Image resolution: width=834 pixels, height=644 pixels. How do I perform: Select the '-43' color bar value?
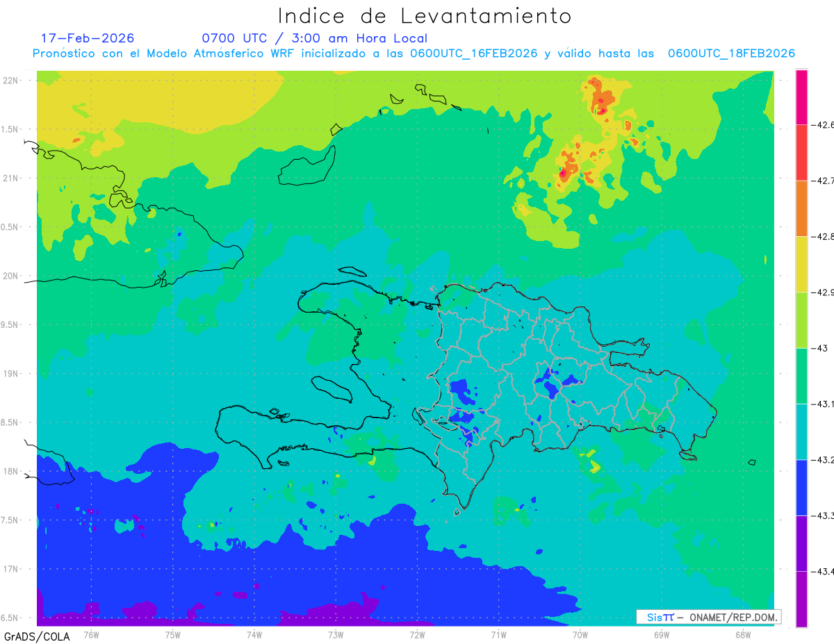pos(819,348)
